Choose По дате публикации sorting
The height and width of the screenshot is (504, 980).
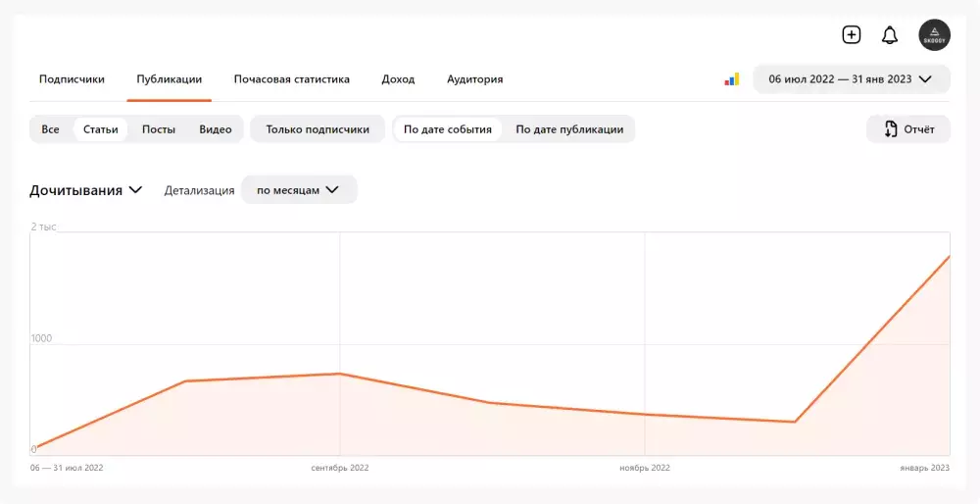(x=569, y=129)
